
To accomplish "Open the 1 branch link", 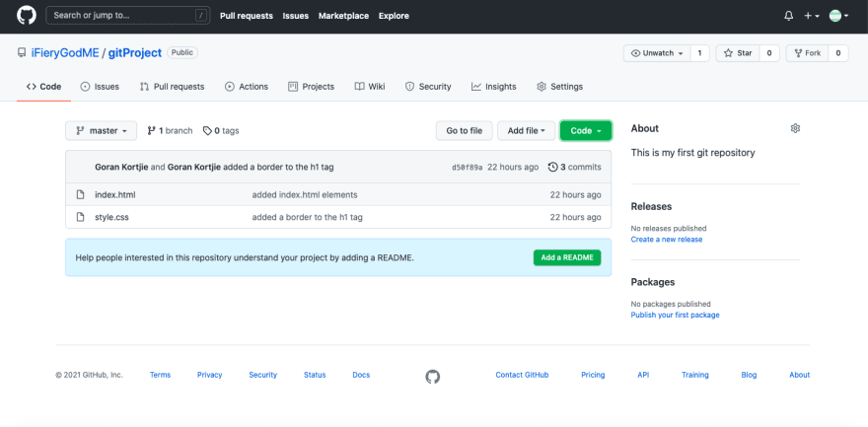I will (170, 131).
